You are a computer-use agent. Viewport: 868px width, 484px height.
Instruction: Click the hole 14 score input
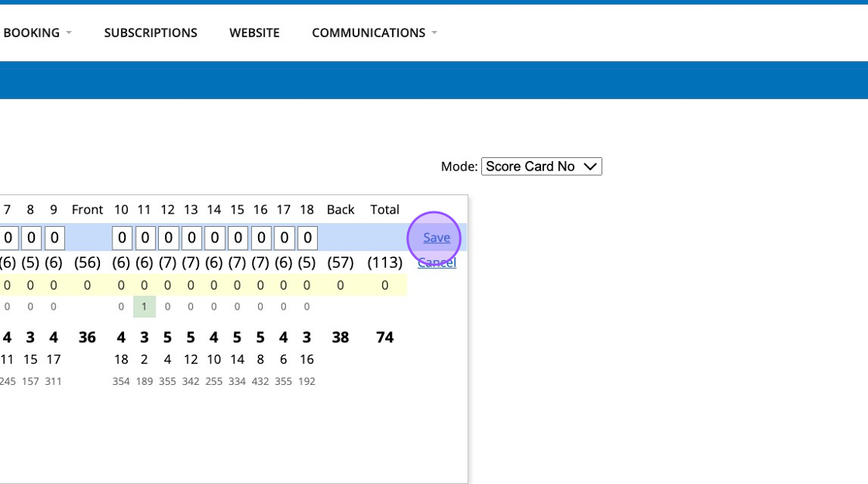[215, 238]
